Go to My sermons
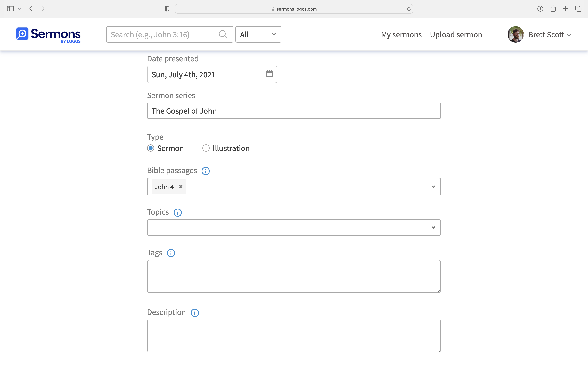 click(401, 35)
